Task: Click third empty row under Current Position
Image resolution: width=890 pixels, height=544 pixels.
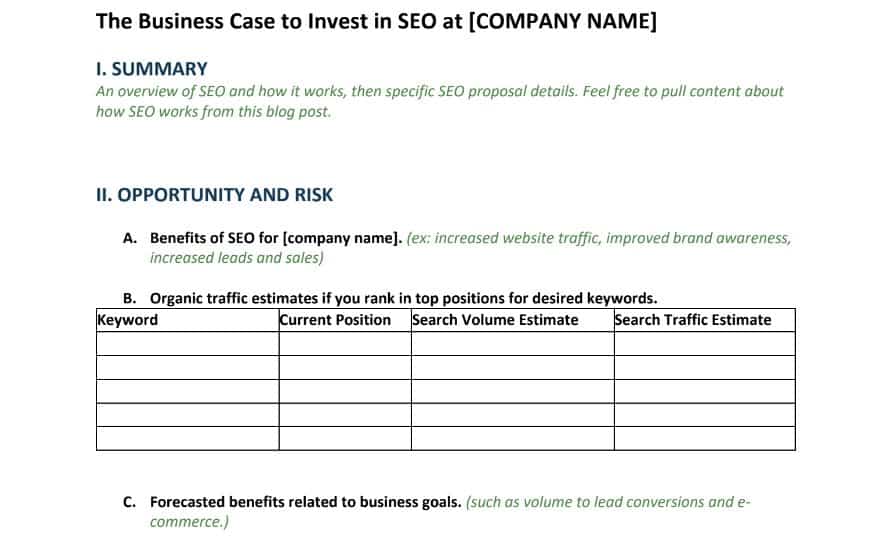Action: coord(345,391)
